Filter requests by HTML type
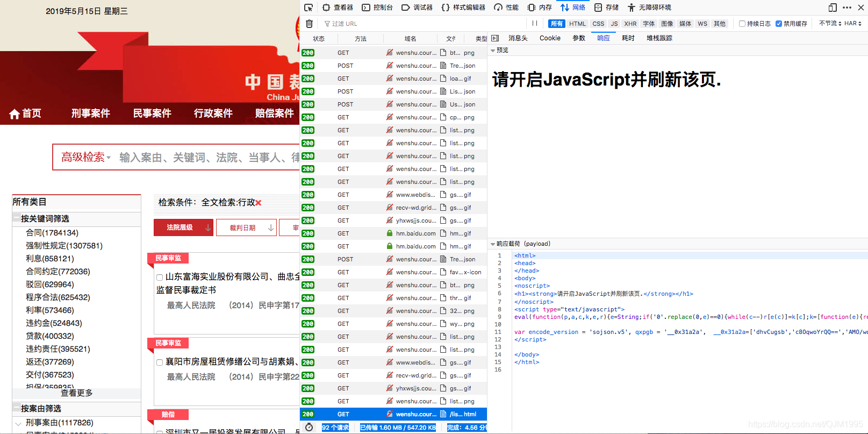This screenshot has height=434, width=868. point(578,24)
